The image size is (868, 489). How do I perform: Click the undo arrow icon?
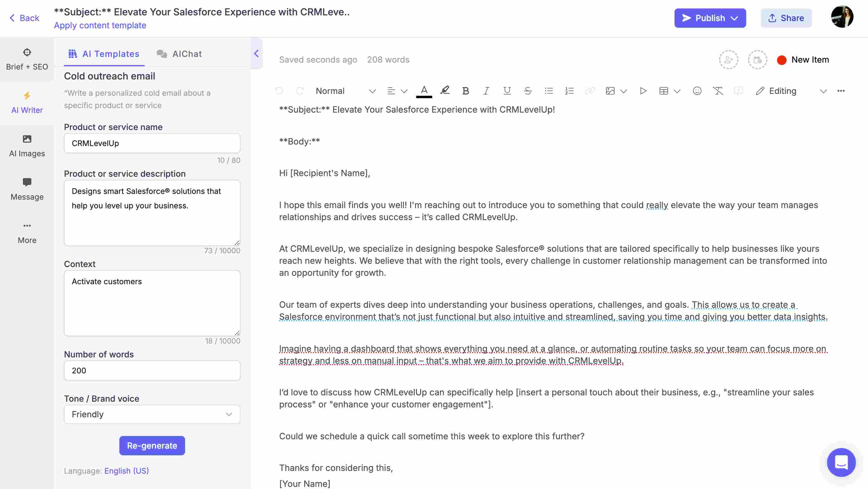point(279,91)
